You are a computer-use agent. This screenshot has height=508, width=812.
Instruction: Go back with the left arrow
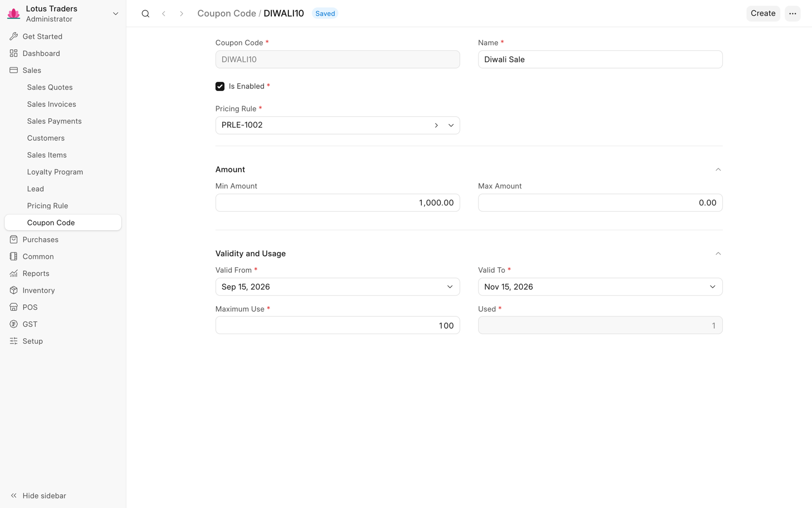pyautogui.click(x=164, y=14)
